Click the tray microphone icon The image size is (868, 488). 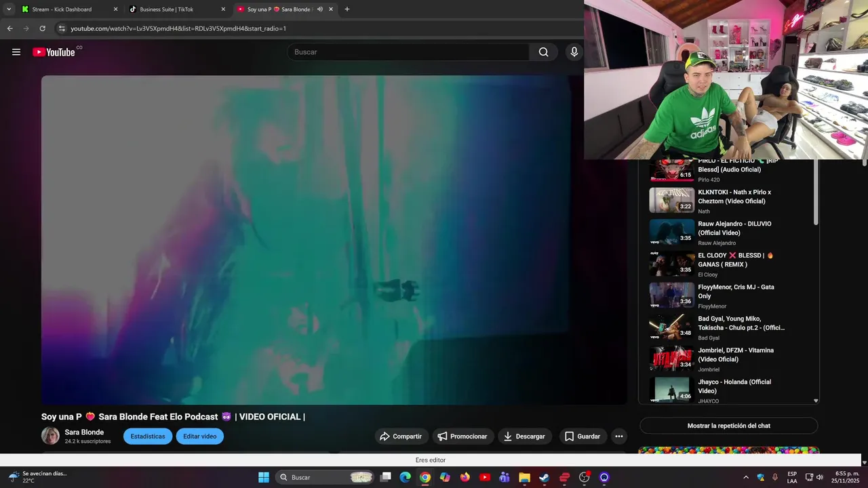(x=775, y=477)
